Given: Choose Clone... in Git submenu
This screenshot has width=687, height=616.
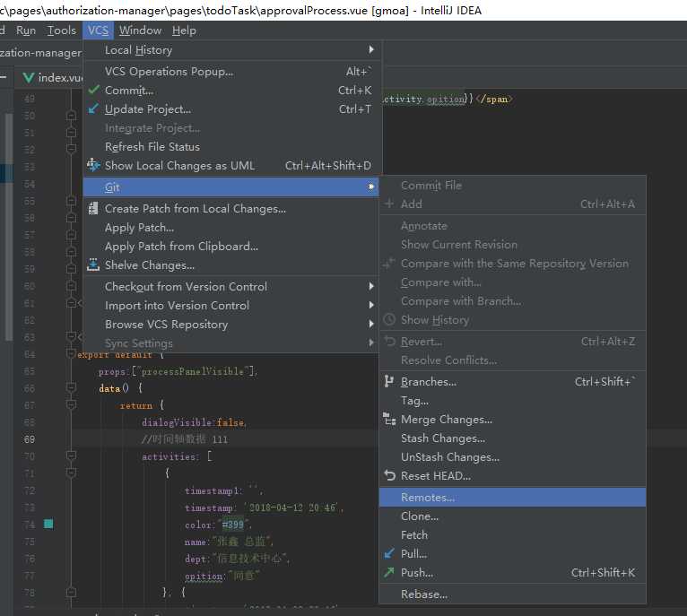Looking at the screenshot, I should (513, 516).
